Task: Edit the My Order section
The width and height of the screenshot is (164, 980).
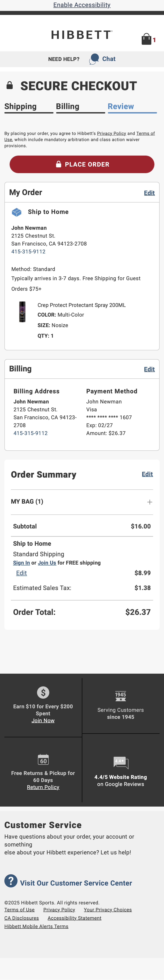Action: pos(149,193)
